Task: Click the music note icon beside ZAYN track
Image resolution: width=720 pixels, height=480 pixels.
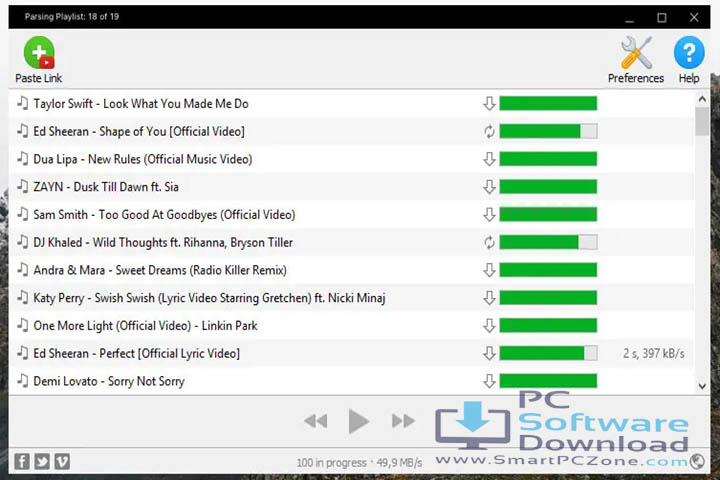Action: pos(22,186)
